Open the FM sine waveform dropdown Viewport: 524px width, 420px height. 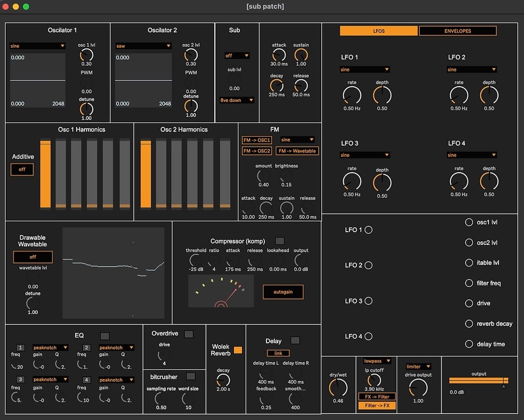click(x=297, y=139)
